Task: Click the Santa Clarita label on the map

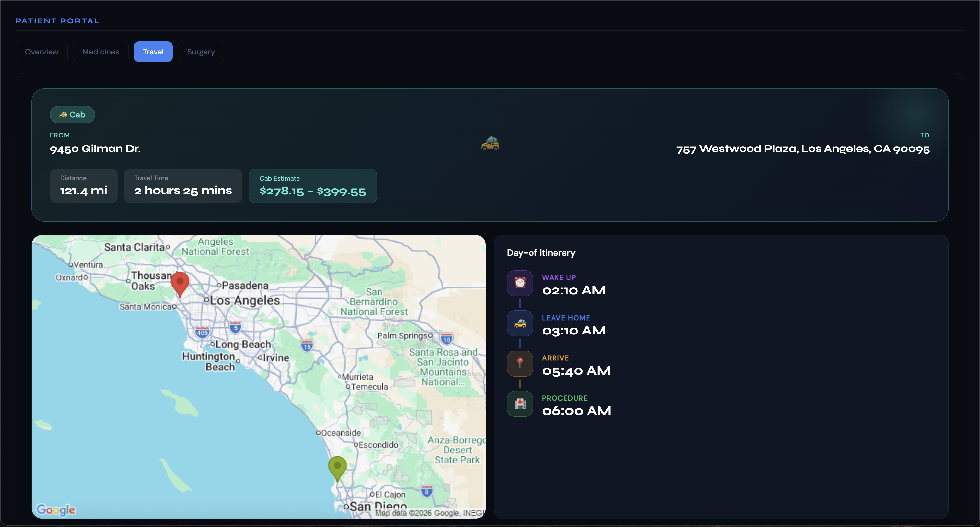Action: [x=134, y=247]
